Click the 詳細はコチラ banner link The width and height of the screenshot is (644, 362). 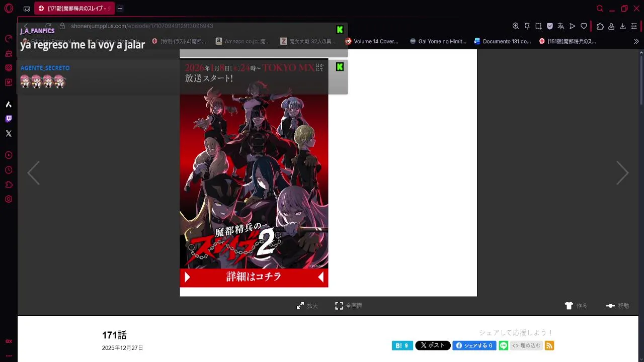point(254,277)
